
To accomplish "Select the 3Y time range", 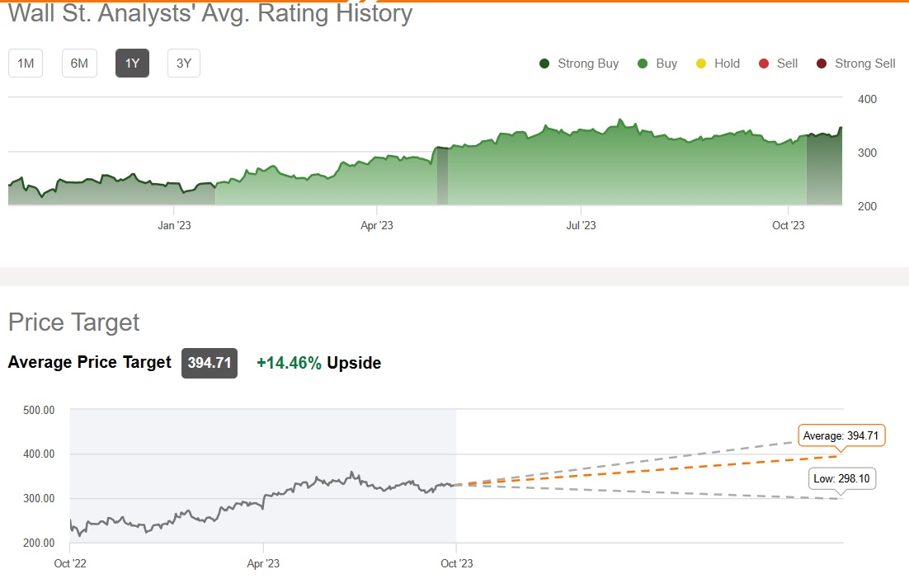I will pos(184,64).
